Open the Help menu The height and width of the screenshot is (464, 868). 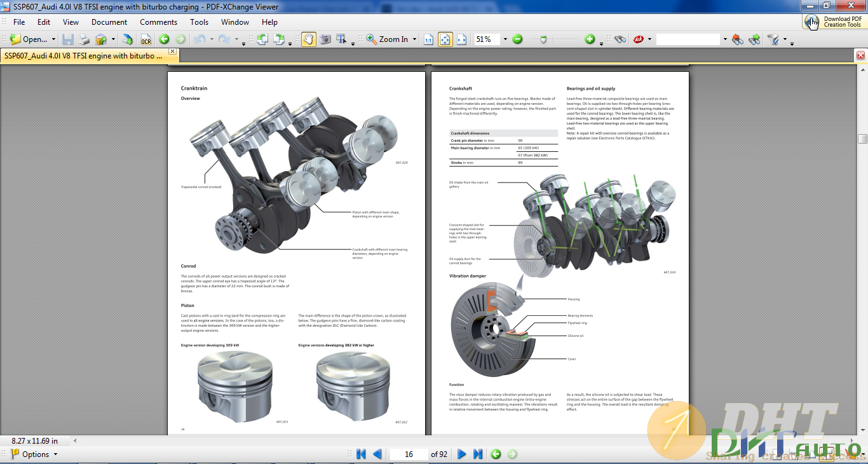coord(269,22)
